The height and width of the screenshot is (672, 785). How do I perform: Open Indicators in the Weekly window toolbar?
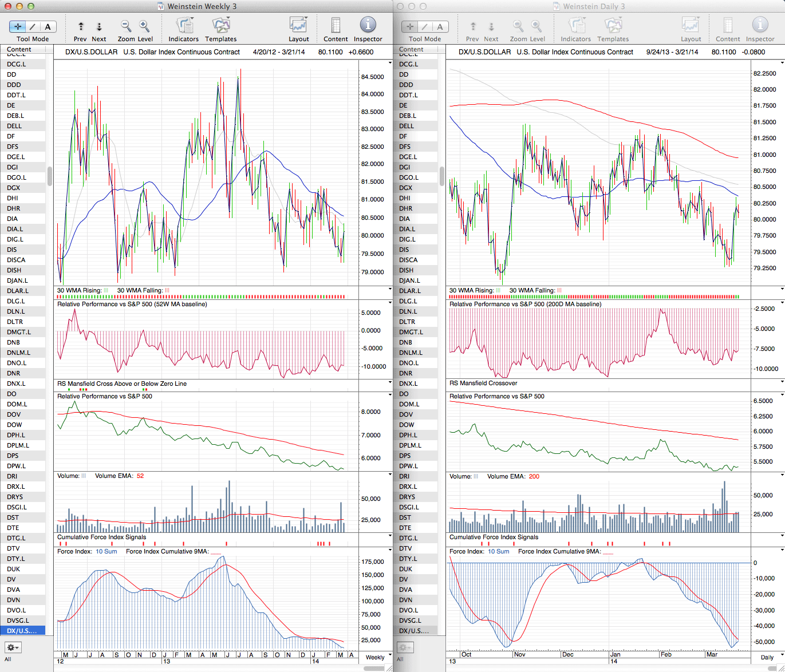tap(184, 26)
